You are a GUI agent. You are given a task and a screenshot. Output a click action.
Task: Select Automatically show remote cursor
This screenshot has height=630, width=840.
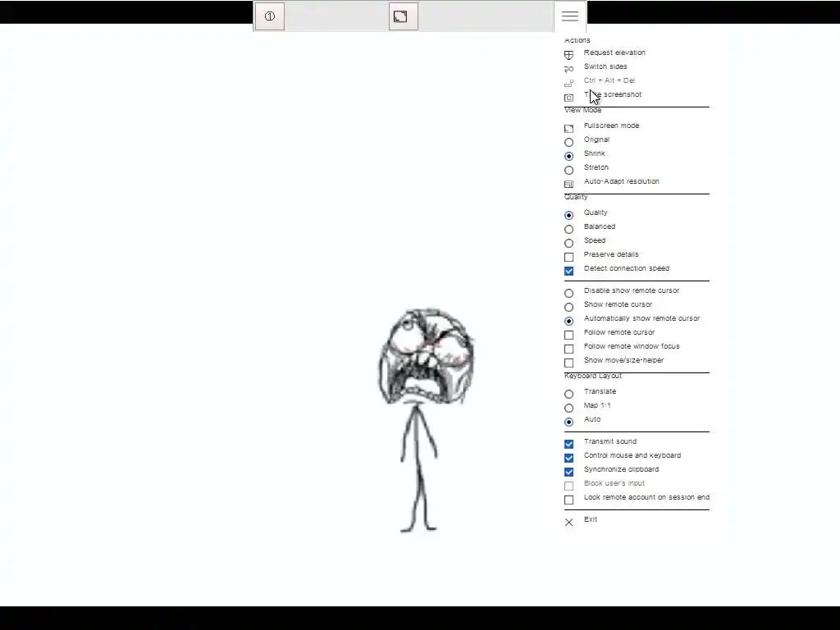(x=569, y=322)
